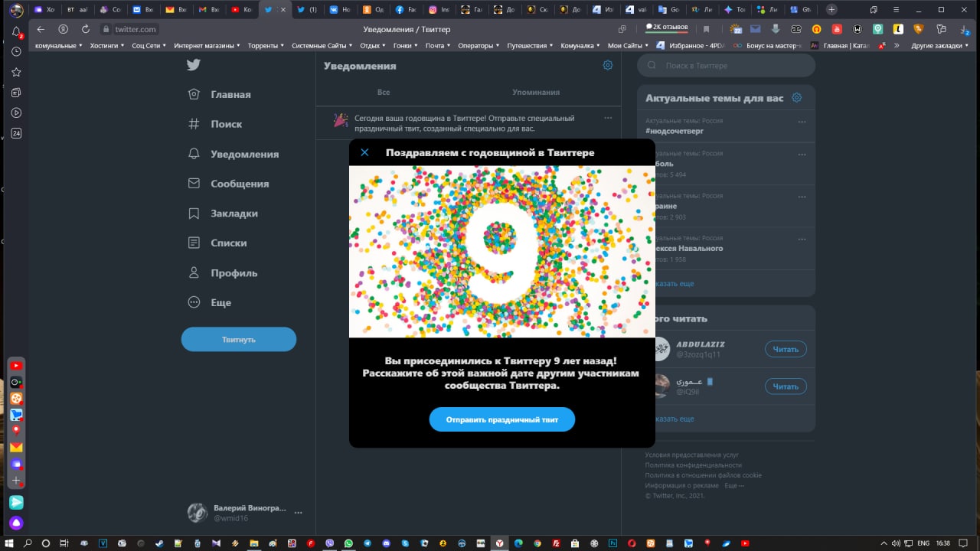Expand the 'Хостинги' bookmarks folder
Viewport: 980px width, 551px height.
click(x=107, y=46)
